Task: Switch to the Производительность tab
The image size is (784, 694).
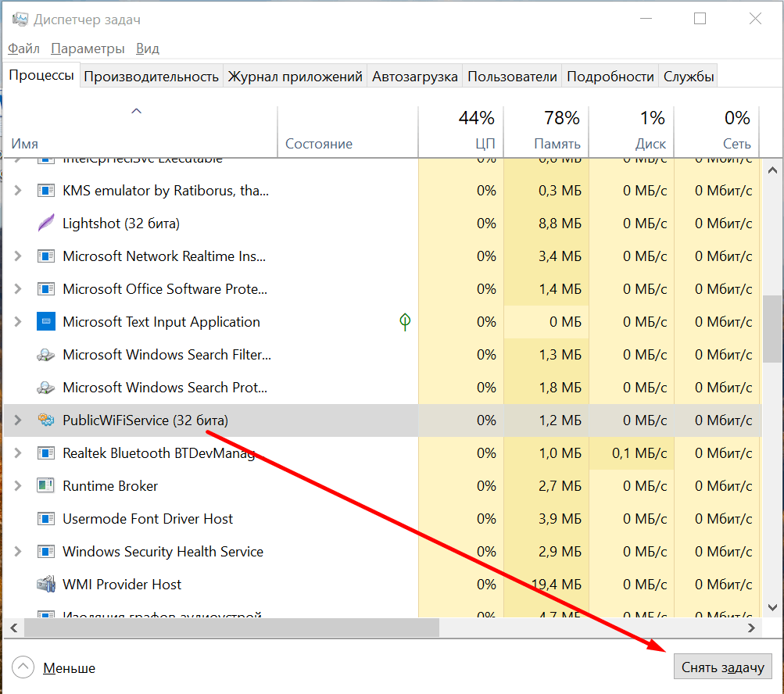Action: pos(151,77)
